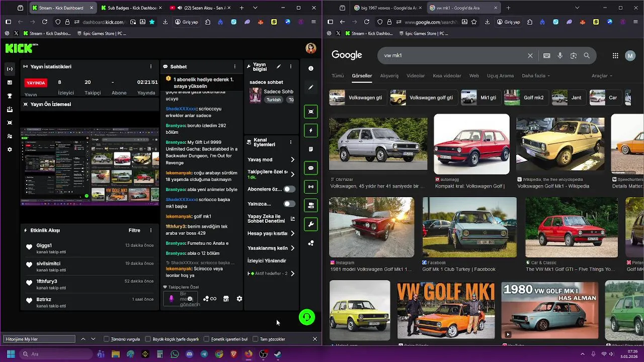644x362 pixels.
Task: Open Yayın İstatistikleri three-dot menu
Action: (151, 66)
